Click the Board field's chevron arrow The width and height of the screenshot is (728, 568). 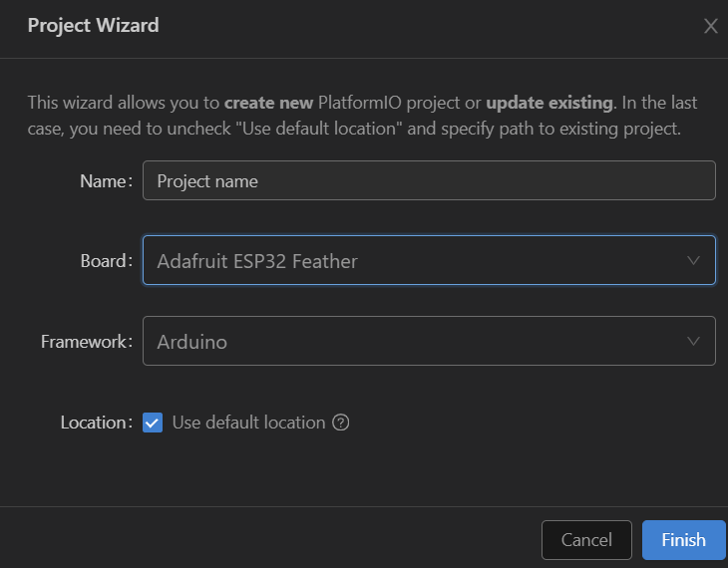[694, 261]
